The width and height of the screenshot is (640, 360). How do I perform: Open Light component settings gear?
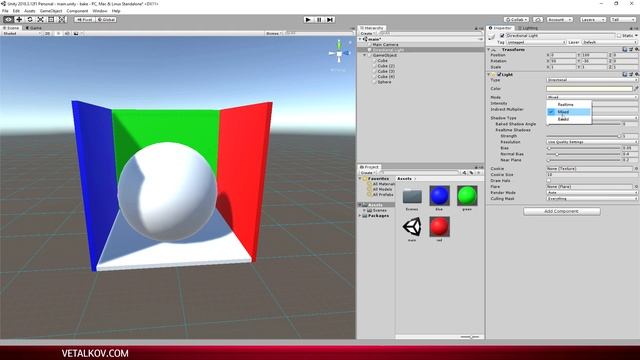636,74
